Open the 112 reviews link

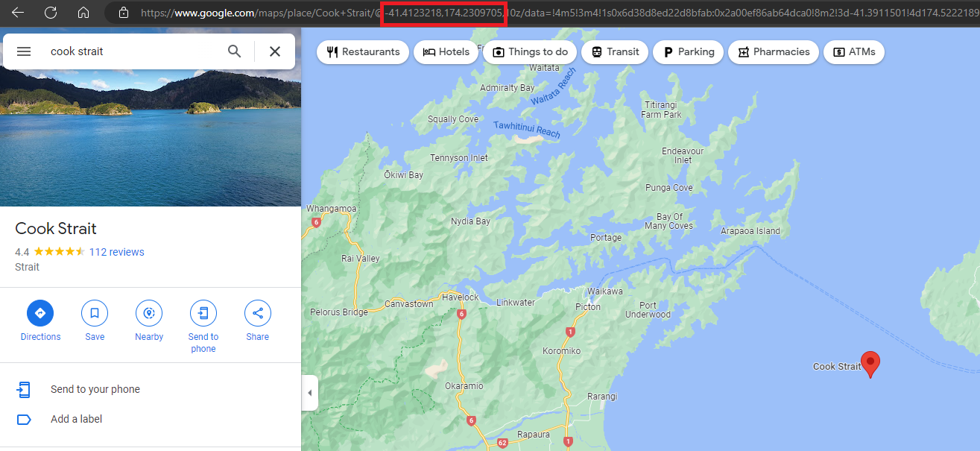(116, 252)
